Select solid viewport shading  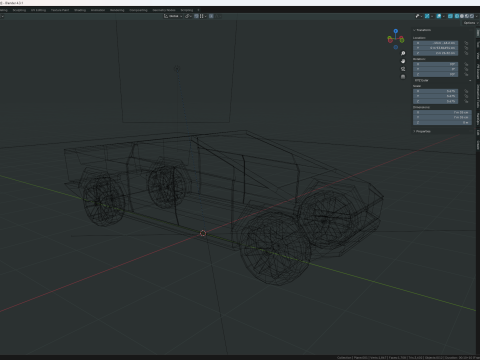point(462,16)
